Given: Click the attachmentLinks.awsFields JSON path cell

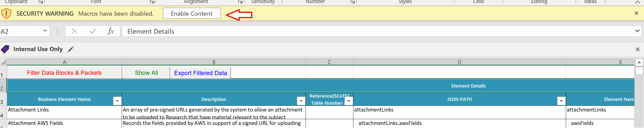Looking at the screenshot, I should pos(459,123).
